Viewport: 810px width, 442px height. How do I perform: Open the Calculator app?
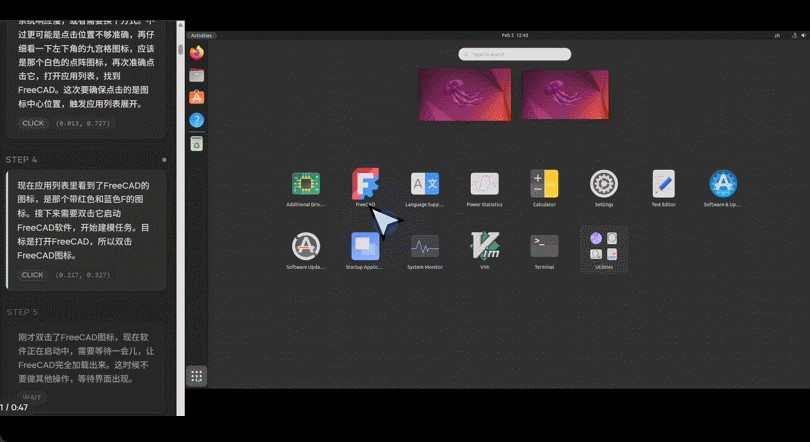544,184
